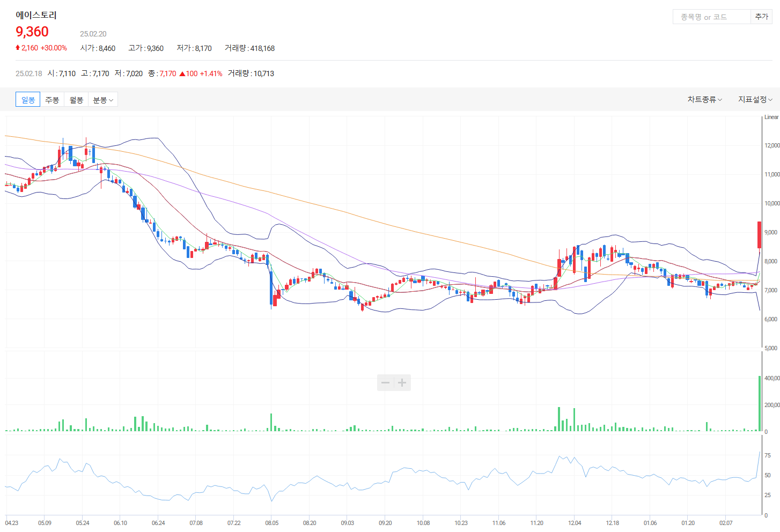Click the 08.05 date axis label
This screenshot has height=532, width=780.
(x=271, y=523)
